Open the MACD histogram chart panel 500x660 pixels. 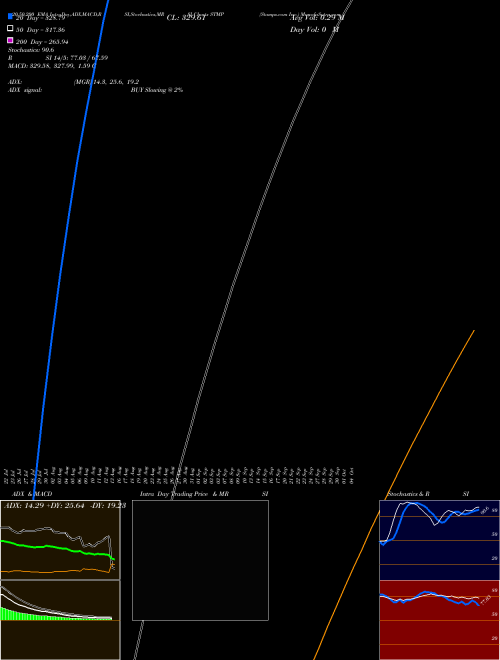[60, 620]
